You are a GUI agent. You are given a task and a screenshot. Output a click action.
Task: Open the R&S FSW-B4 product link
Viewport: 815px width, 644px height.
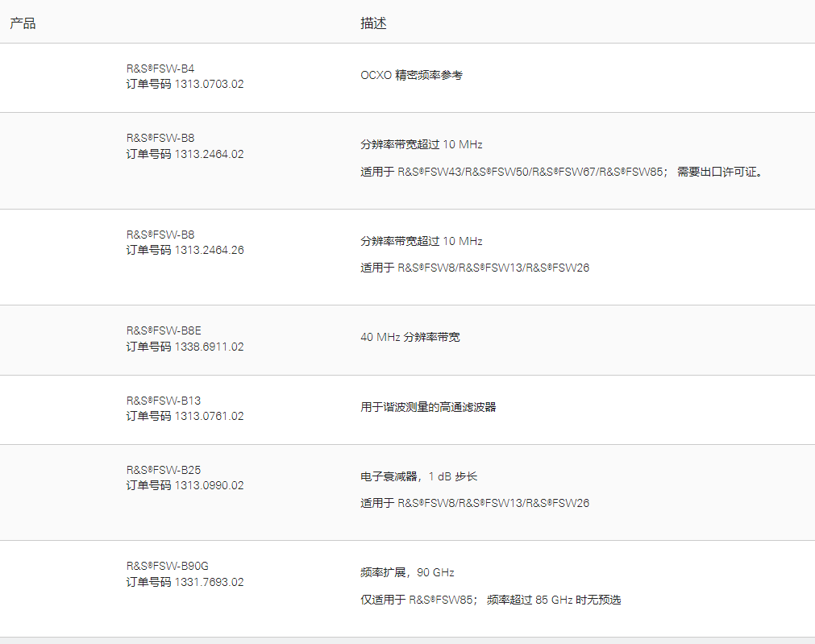coord(160,69)
